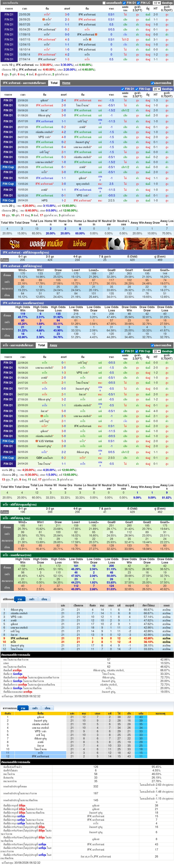174x868 pixels.
Task: Click the FIN Cup badge dated 28/04/26 for GBK
Action: pos(8,458)
